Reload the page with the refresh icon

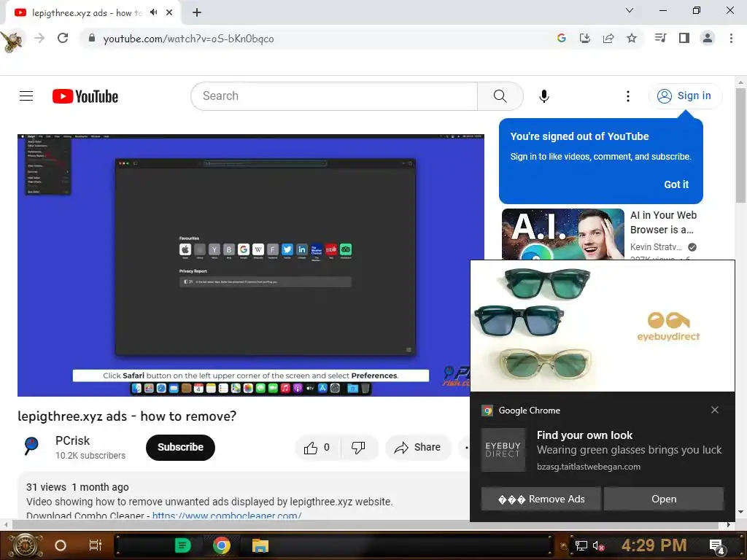pos(63,38)
